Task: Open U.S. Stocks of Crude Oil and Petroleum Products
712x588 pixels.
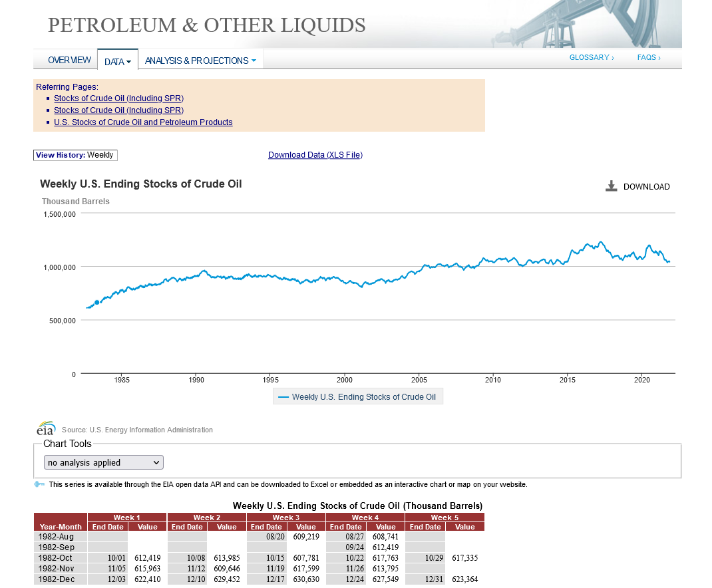Action: [143, 122]
